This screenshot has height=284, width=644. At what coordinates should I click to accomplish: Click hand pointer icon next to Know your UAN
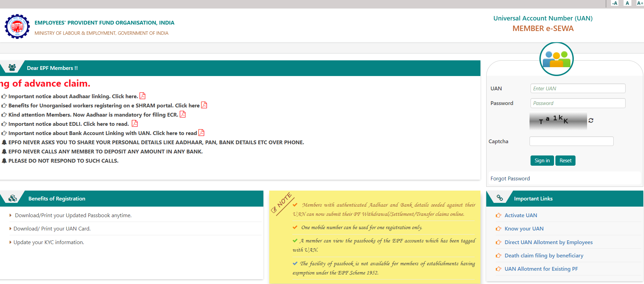[499, 229]
